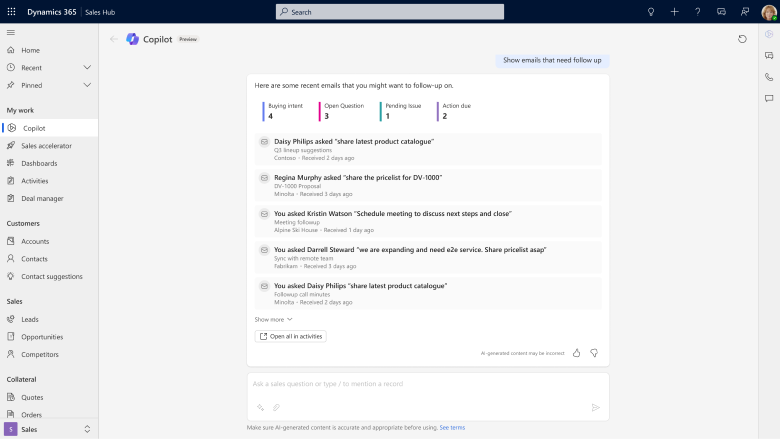This screenshot has width=780, height=439.
Task: Go to Opportunities in the sidebar
Action: pyautogui.click(x=42, y=337)
